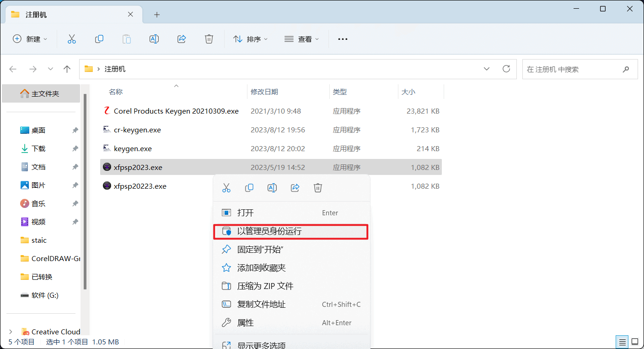644x349 pixels.
Task: Unpin 图片 using its pin icon
Action: point(75,185)
